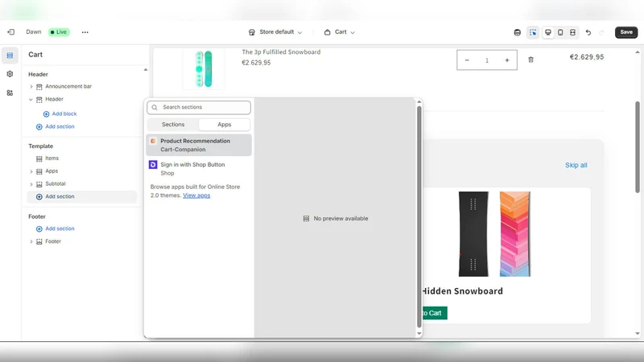Click the magnifier icon in search box
The image size is (644, 362).
point(155,108)
